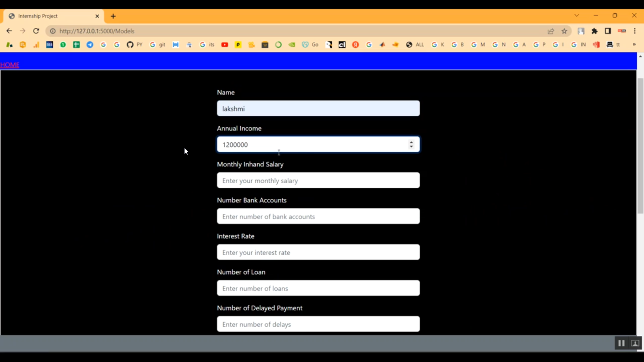Screen dimensions: 644x362
Task: Go back to the previous page
Action: point(9,31)
